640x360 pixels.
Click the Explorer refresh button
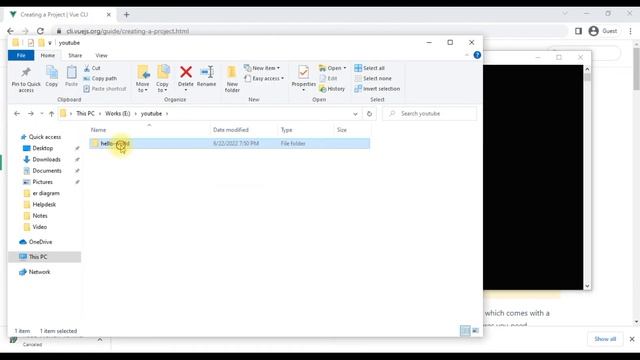point(369,113)
